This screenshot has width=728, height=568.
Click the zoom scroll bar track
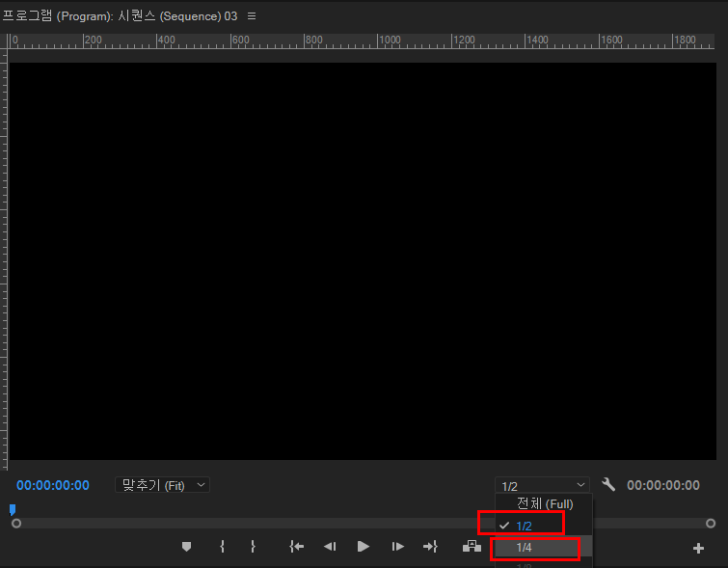[364, 524]
